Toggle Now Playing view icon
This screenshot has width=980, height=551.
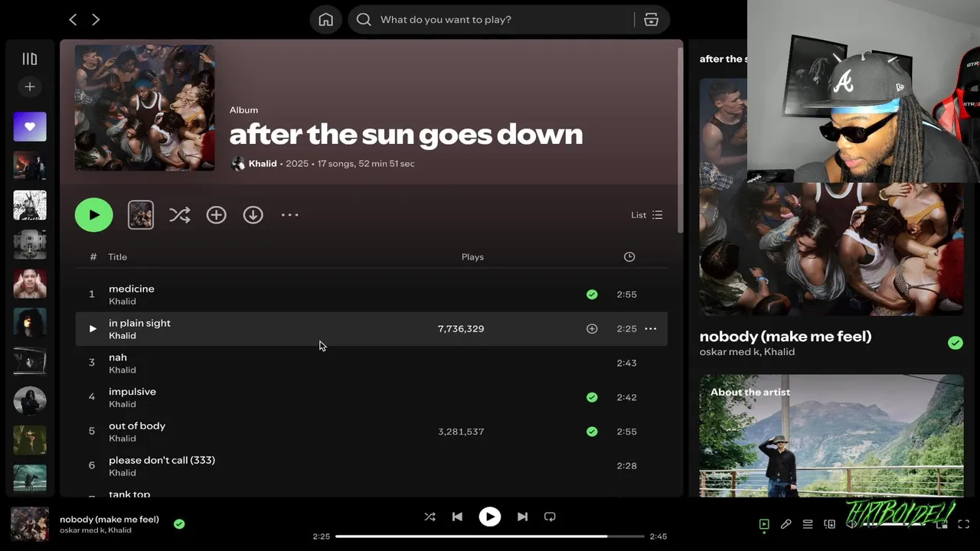point(764,524)
